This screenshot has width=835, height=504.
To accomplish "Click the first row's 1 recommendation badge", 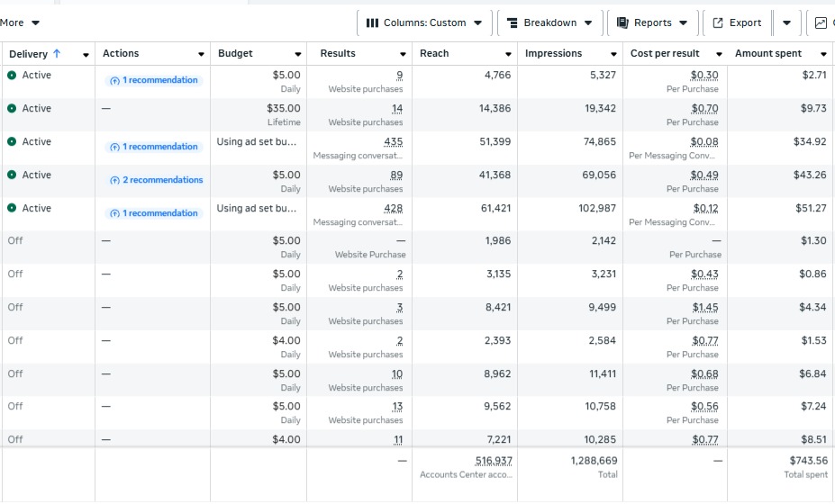I will (153, 80).
